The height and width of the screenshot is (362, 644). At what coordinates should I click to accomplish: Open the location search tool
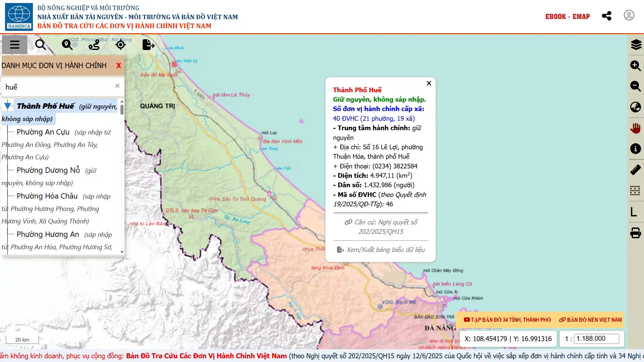[67, 45]
